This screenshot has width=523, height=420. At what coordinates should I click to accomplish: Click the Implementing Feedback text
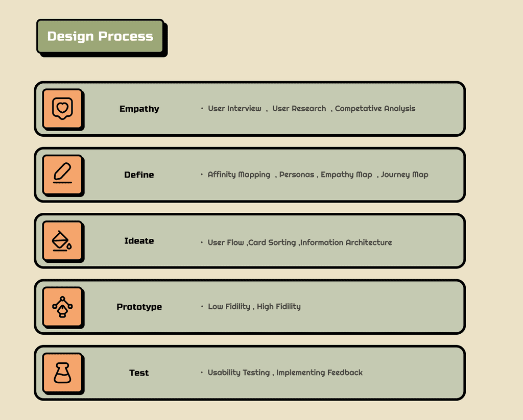pos(319,373)
